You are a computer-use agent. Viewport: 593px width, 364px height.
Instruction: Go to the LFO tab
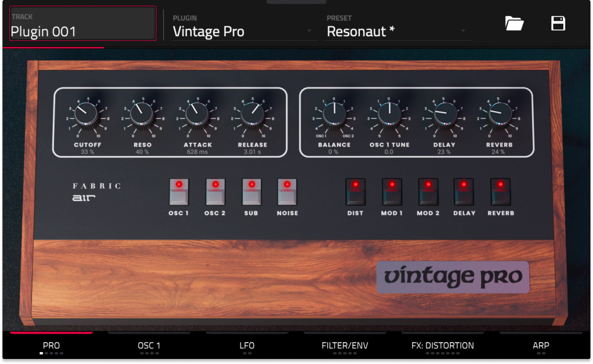247,345
